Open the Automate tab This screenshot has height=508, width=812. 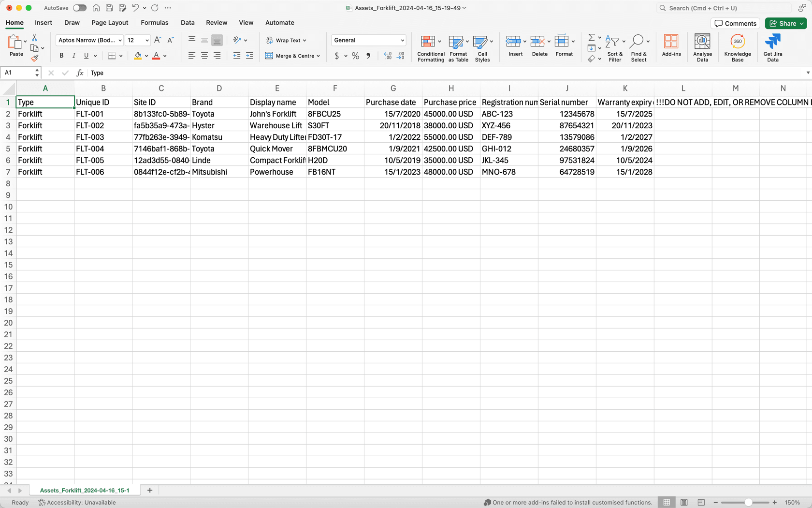(279, 23)
